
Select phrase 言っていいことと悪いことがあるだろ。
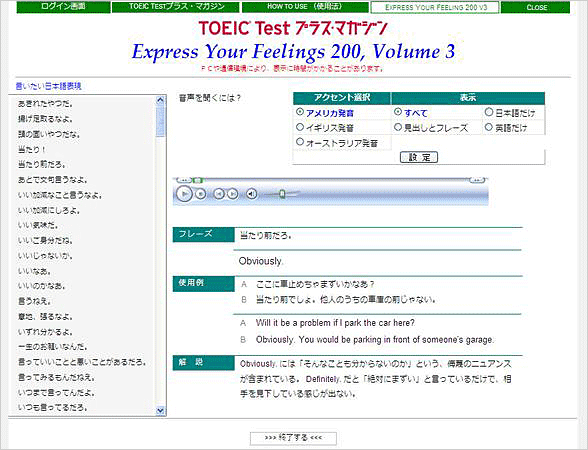[x=82, y=362]
